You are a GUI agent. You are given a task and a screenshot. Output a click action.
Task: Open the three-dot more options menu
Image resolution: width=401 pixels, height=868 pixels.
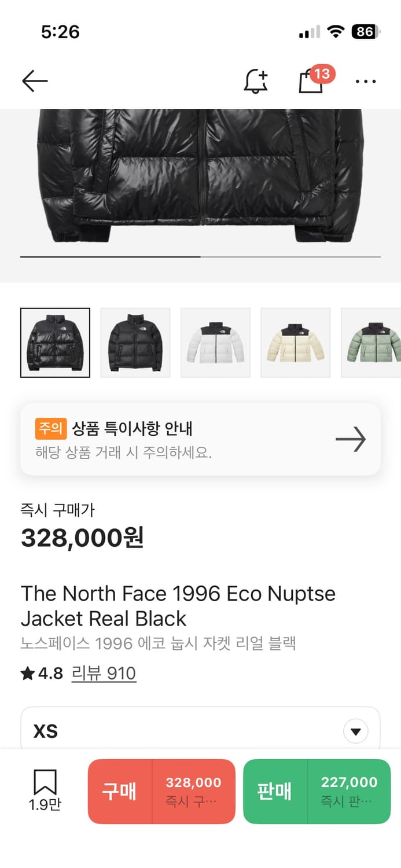tap(366, 82)
